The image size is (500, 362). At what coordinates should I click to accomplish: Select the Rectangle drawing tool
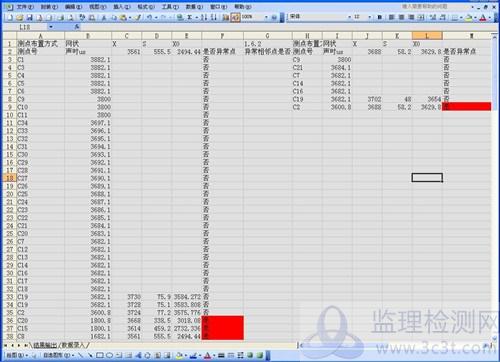[99, 355]
